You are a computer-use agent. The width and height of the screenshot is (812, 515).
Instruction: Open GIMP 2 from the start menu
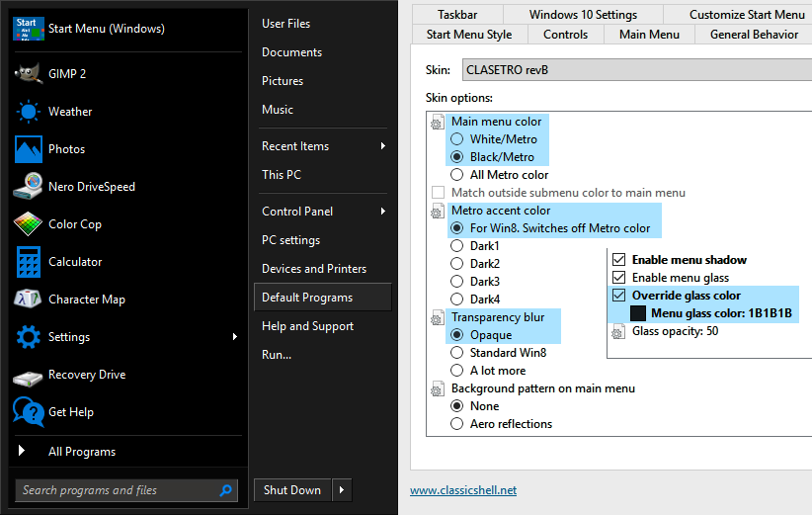(29, 74)
